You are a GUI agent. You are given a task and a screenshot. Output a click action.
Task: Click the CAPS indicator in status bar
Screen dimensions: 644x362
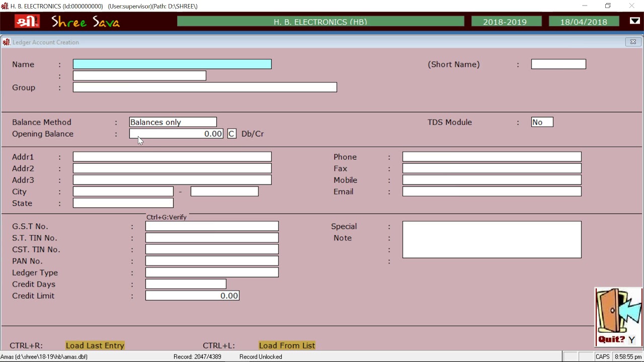tap(602, 356)
